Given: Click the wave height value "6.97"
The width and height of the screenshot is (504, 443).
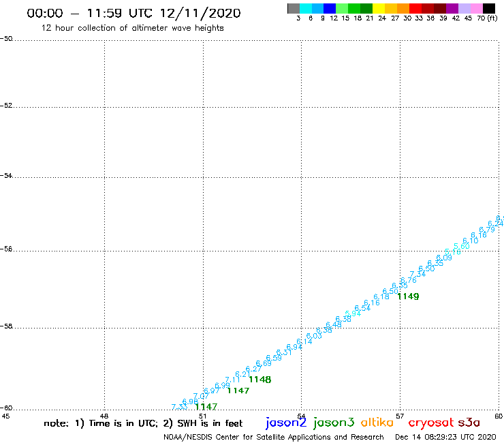Looking at the screenshot, I should point(212,391).
